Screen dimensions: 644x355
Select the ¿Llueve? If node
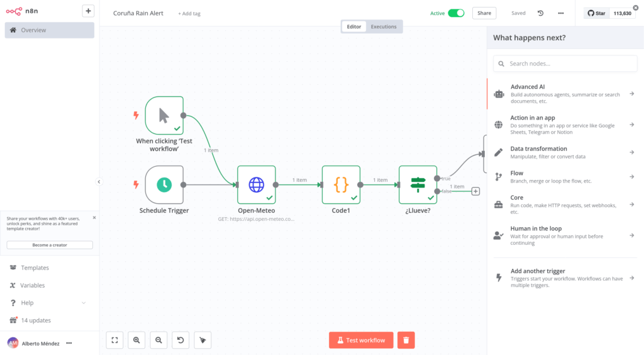pyautogui.click(x=418, y=184)
